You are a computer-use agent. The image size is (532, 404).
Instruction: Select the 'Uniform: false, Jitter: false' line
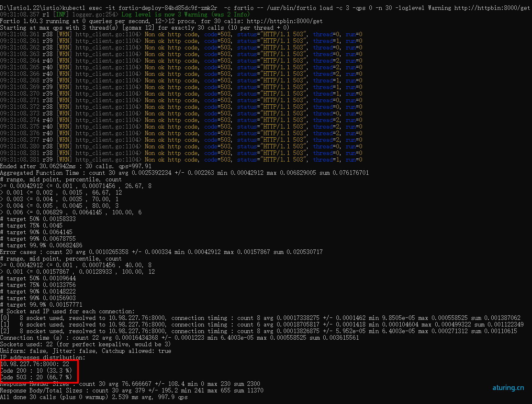(x=85, y=351)
